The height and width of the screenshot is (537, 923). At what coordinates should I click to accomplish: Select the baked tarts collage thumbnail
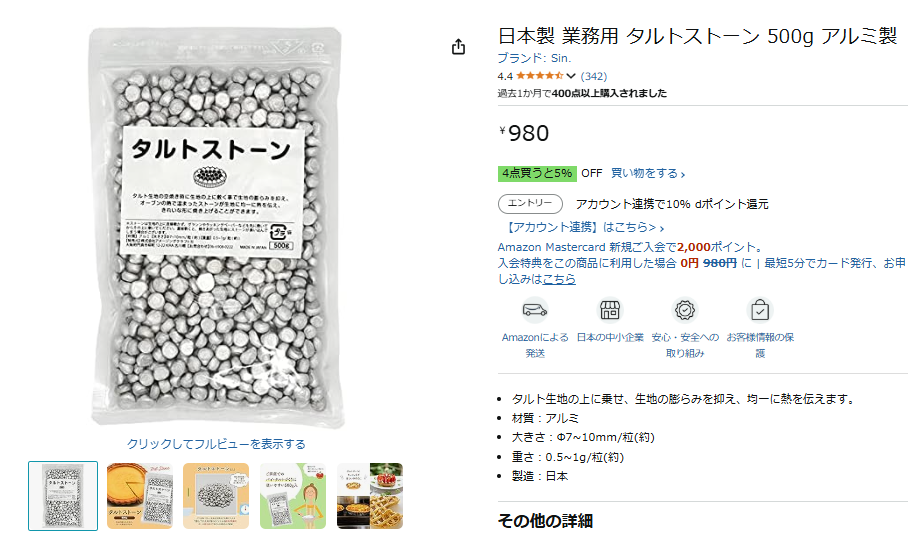click(370, 496)
